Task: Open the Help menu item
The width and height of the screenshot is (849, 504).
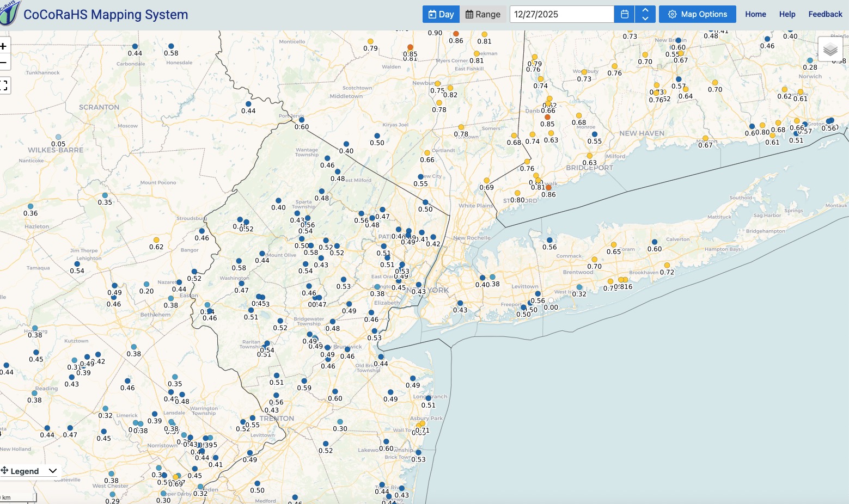Action: click(x=787, y=14)
